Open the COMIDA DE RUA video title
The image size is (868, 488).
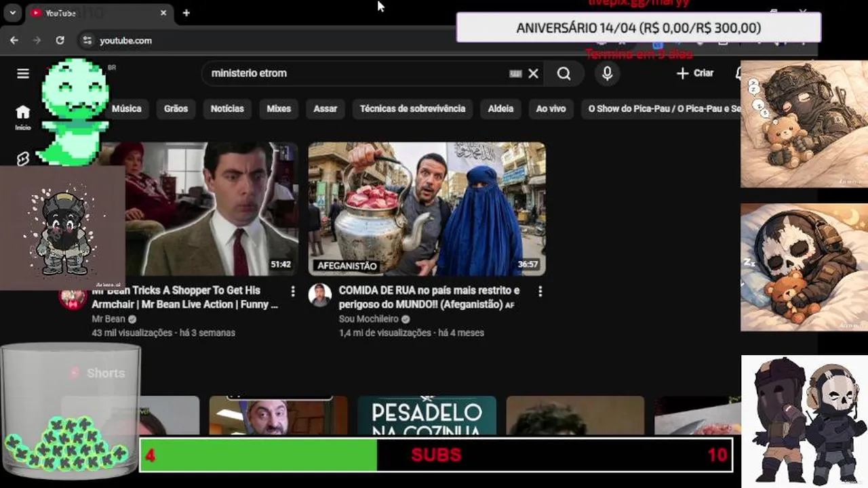(429, 298)
